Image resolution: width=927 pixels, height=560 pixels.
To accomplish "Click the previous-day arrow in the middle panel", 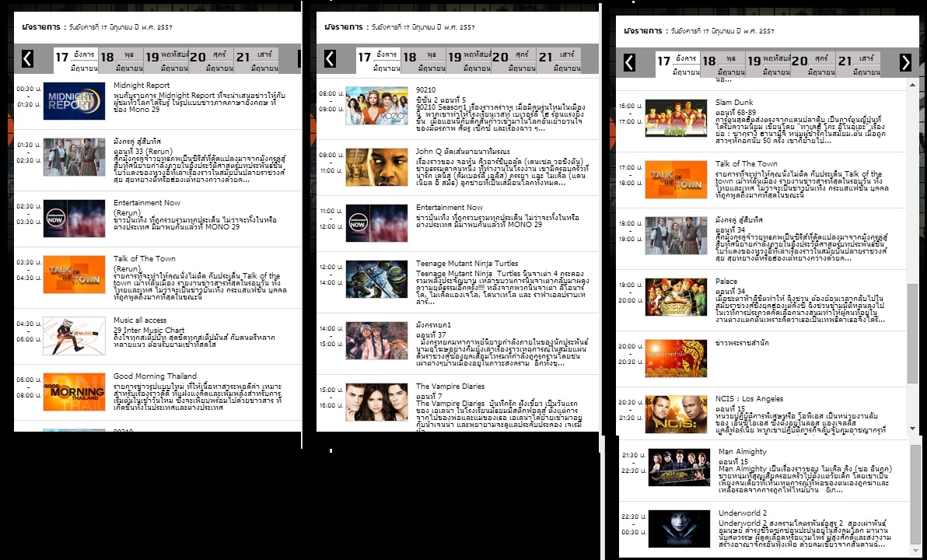I will click(330, 58).
